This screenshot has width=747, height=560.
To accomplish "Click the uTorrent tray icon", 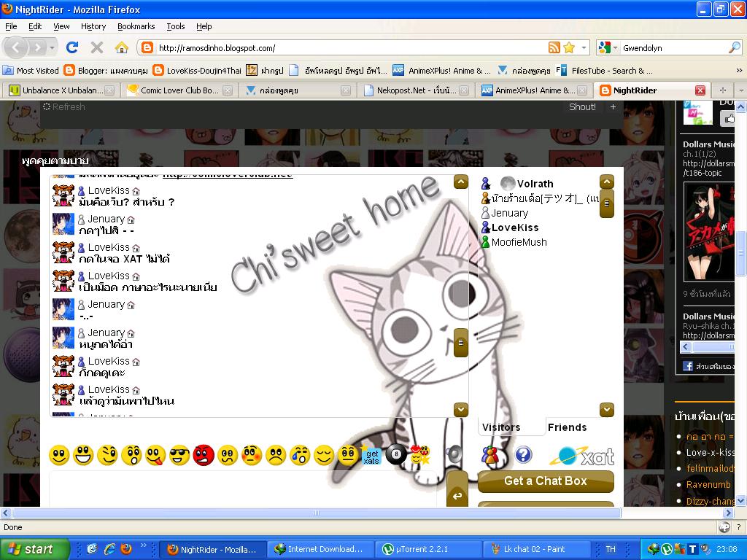I will [667, 549].
